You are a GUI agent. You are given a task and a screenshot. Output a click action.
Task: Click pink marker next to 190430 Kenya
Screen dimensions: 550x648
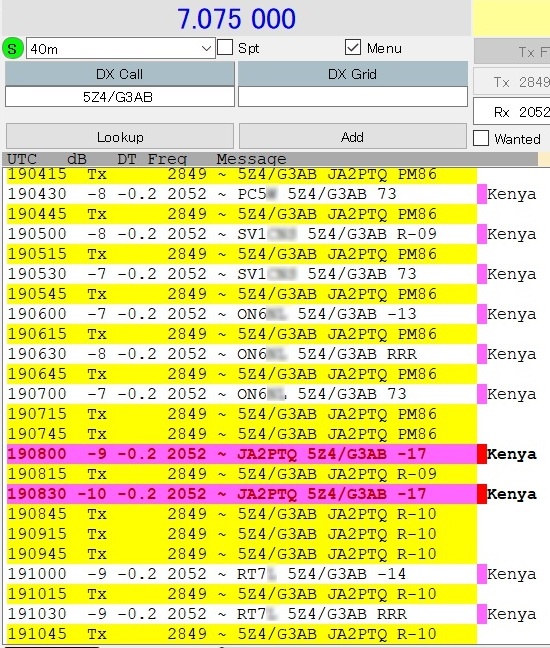pos(481,194)
